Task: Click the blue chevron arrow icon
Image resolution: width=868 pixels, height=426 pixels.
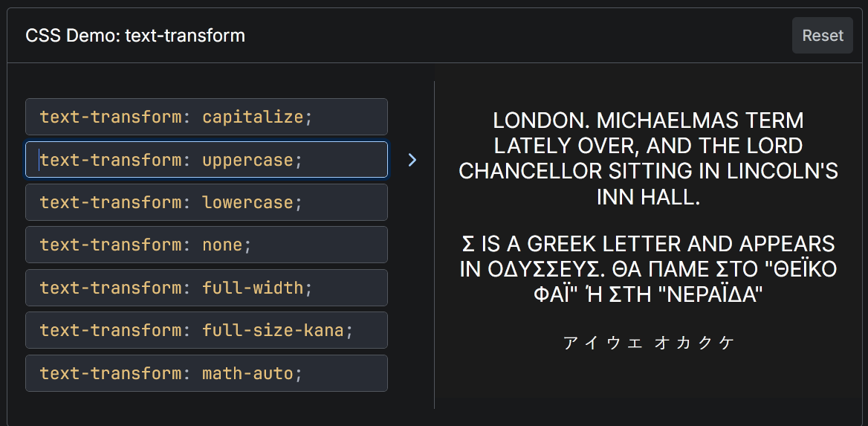Action: (x=412, y=160)
